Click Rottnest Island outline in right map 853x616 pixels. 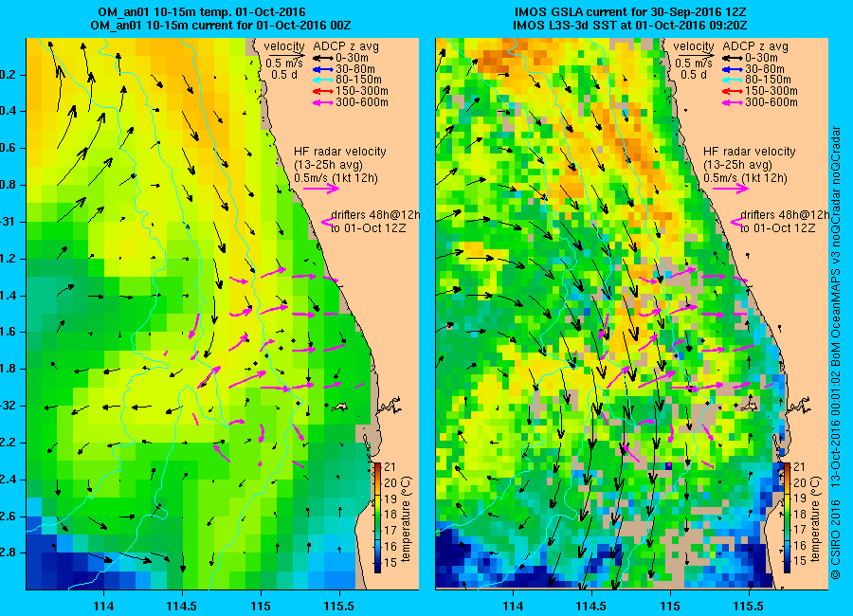coord(749,407)
